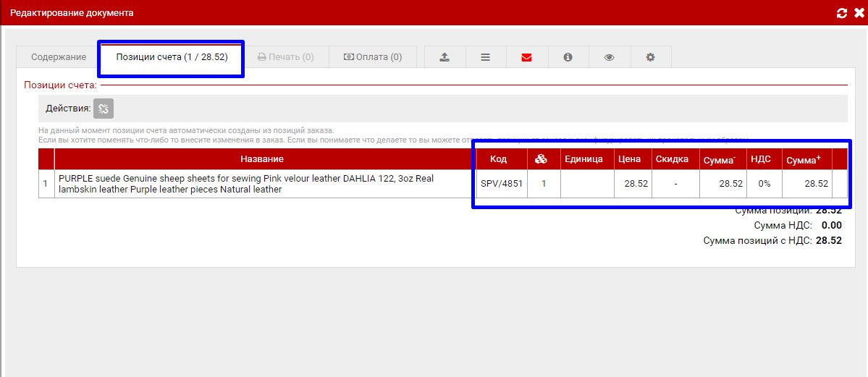Select the Позиции счета tab
The image size is (868, 377).
click(172, 57)
